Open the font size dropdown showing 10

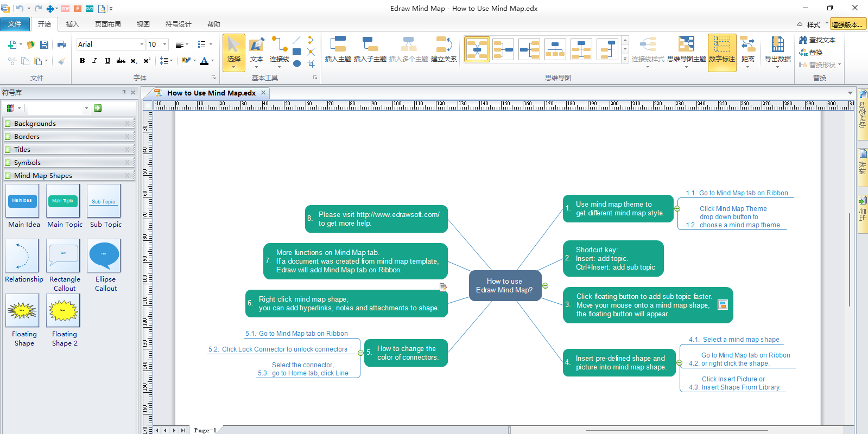pyautogui.click(x=164, y=44)
